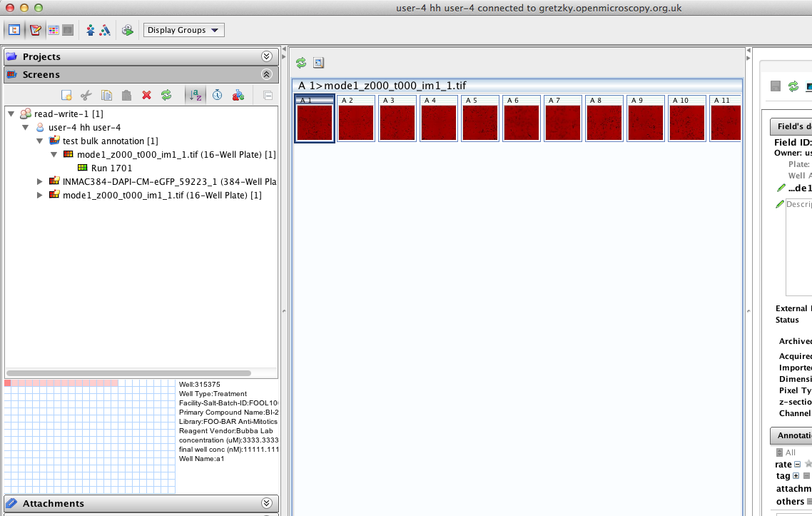This screenshot has height=516, width=812.
Task: Click the Field's details section button
Action: [792, 126]
